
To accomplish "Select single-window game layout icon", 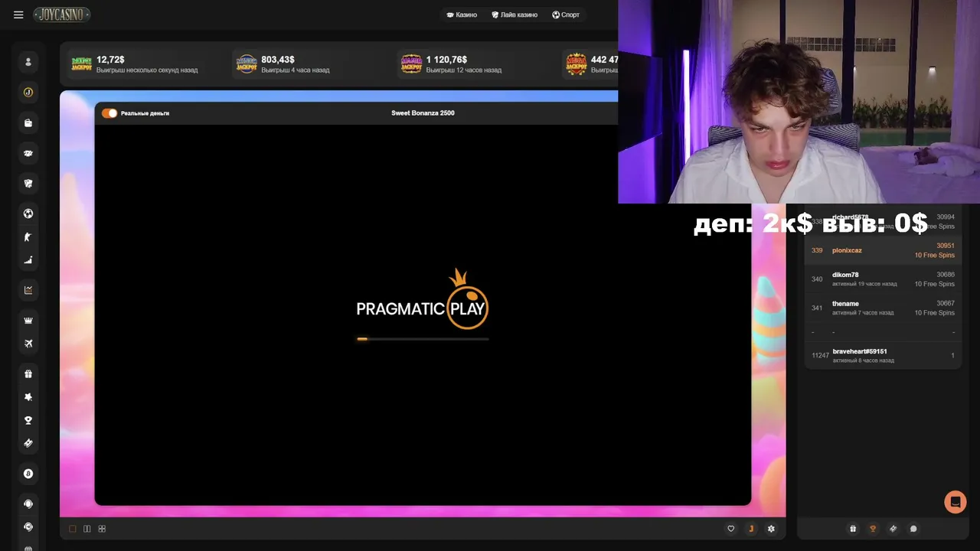I will coord(73,529).
